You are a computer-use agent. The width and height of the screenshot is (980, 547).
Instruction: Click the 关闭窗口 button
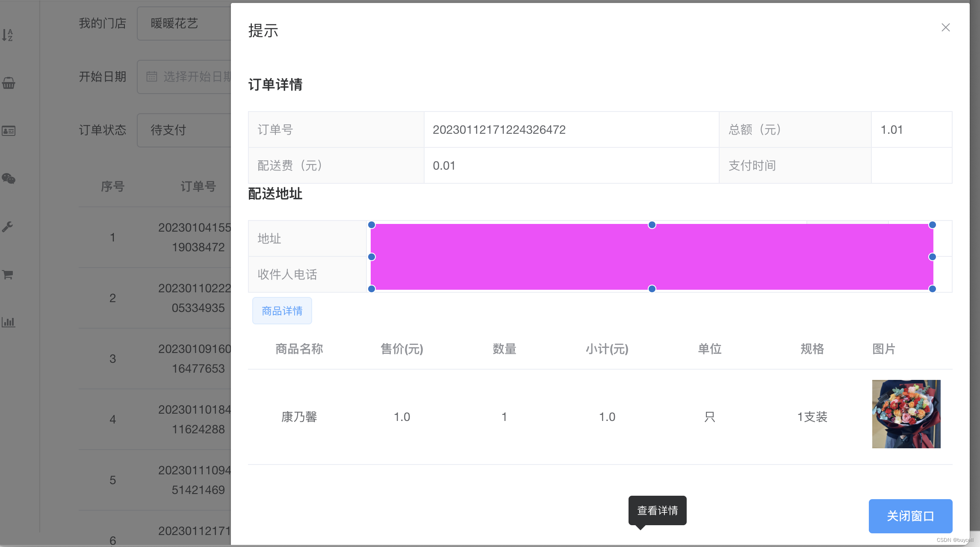[910, 516]
